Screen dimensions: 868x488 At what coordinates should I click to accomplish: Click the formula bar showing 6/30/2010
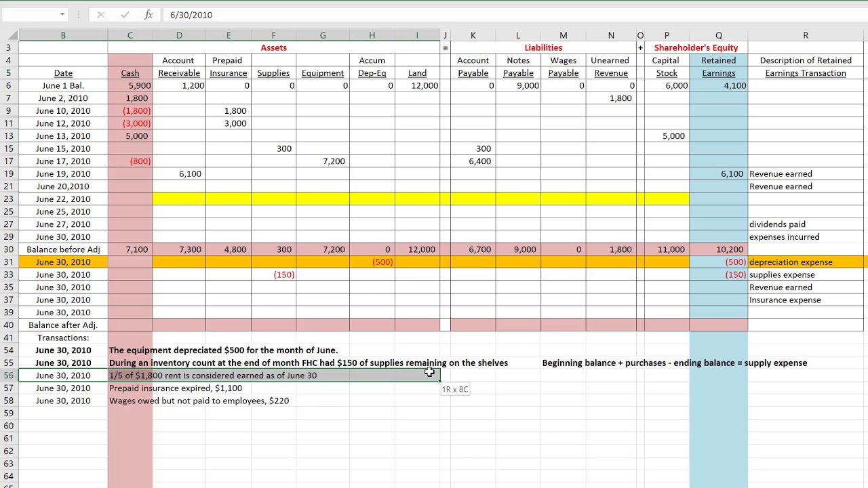(515, 15)
